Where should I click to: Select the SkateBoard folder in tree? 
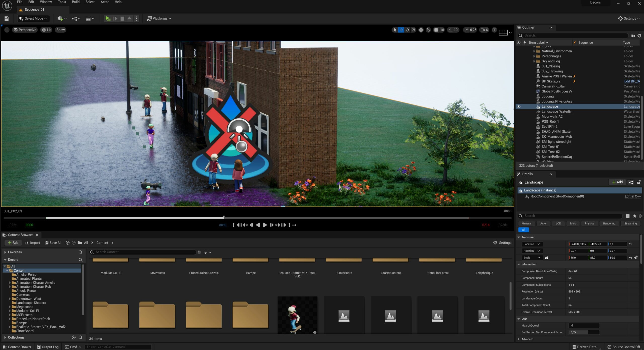[x=25, y=331]
